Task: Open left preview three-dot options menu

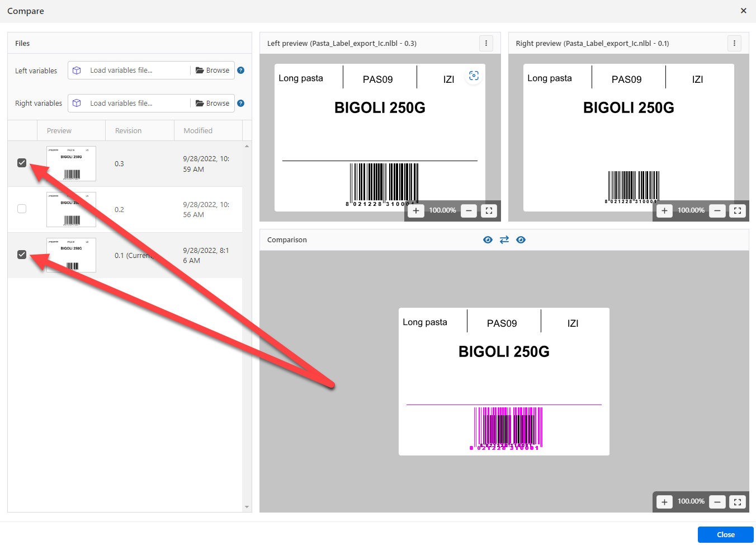Action: 486,43
